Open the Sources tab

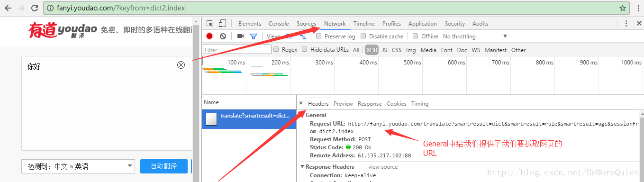[306, 24]
